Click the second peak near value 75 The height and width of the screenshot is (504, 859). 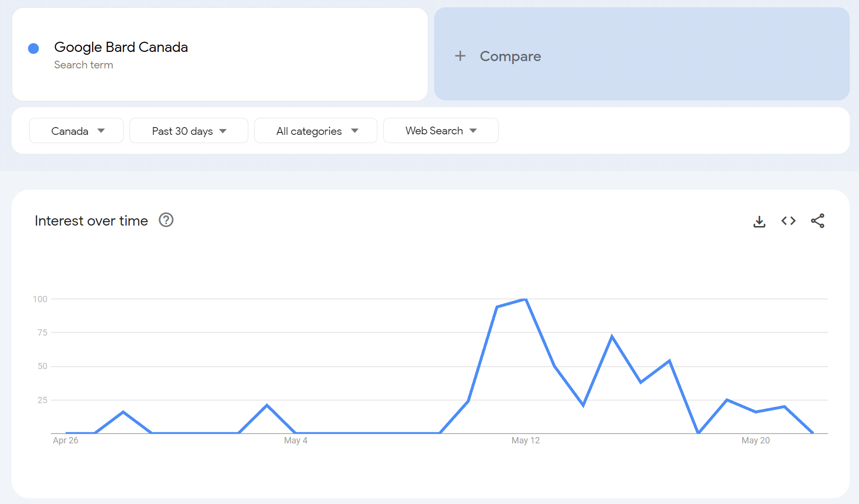612,336
